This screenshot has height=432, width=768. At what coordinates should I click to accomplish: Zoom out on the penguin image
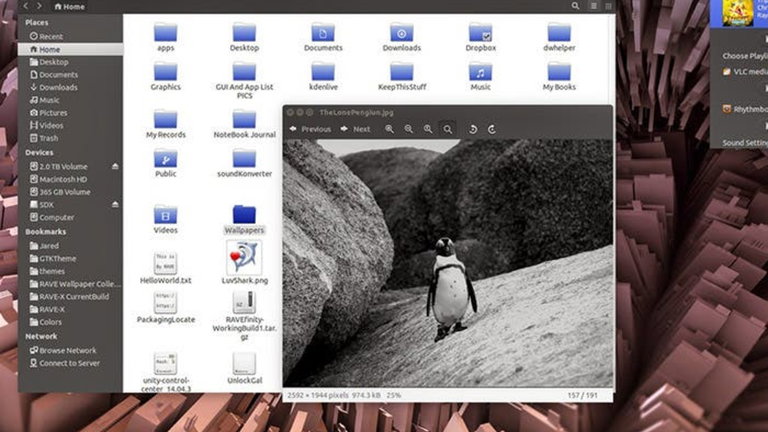408,129
